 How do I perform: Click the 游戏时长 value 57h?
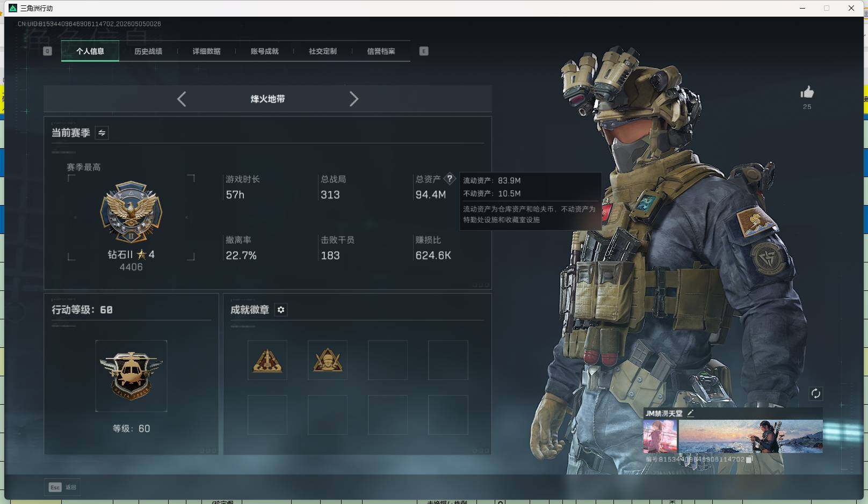pyautogui.click(x=235, y=195)
